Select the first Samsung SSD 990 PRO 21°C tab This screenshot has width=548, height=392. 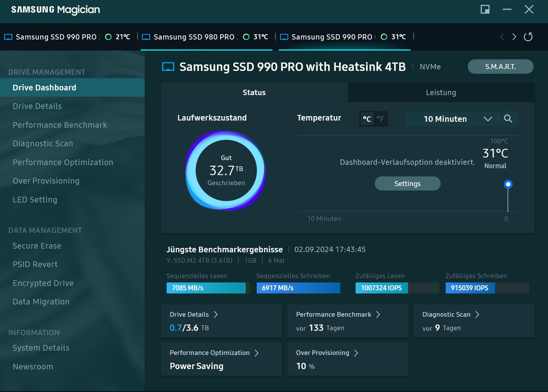(68, 37)
